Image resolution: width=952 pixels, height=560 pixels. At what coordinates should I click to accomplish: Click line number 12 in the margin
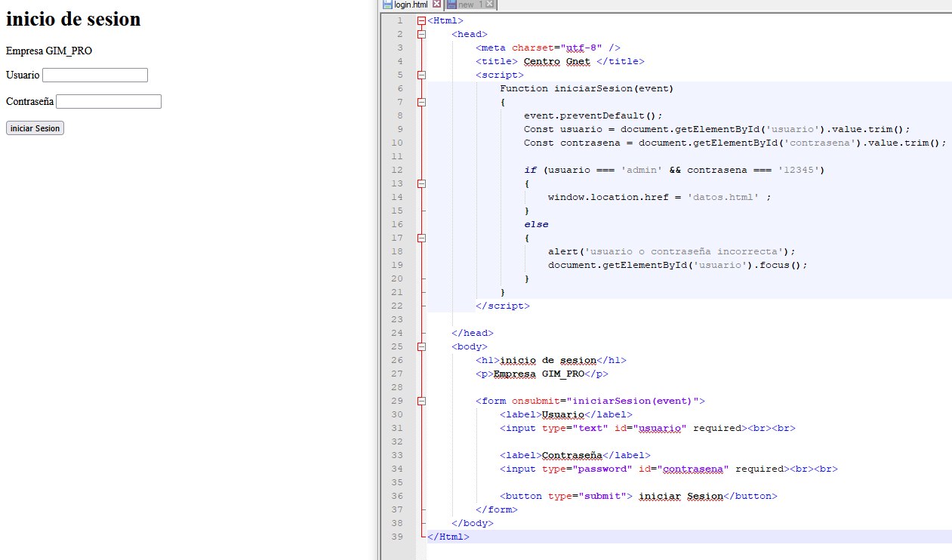pos(398,171)
